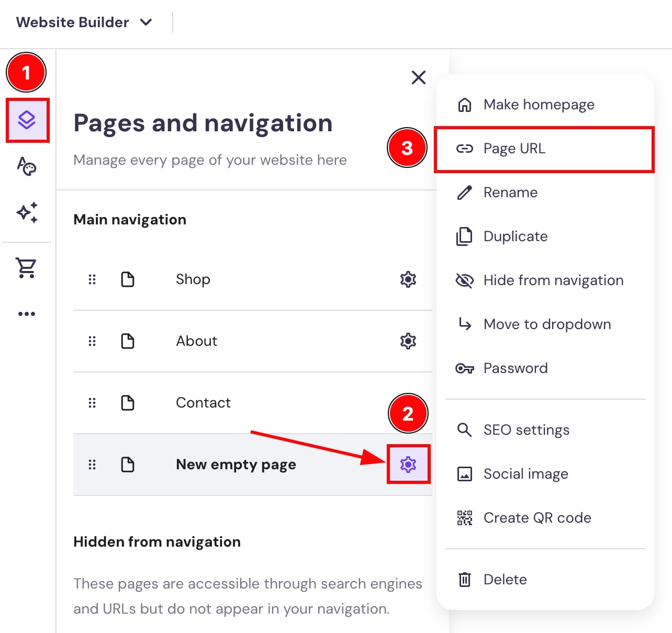Image resolution: width=672 pixels, height=633 pixels.
Task: Open the settings gear for the Contact page
Action: coord(408,403)
